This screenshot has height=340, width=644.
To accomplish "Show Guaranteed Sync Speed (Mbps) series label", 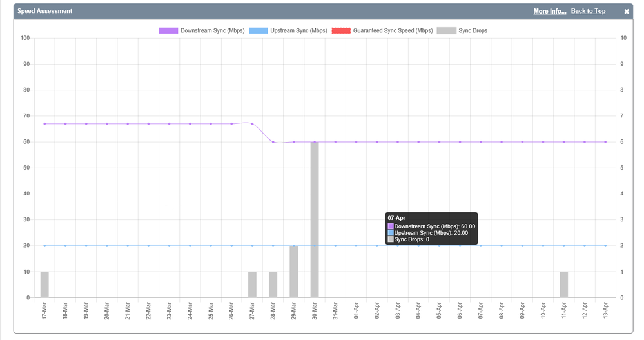I will (x=393, y=30).
